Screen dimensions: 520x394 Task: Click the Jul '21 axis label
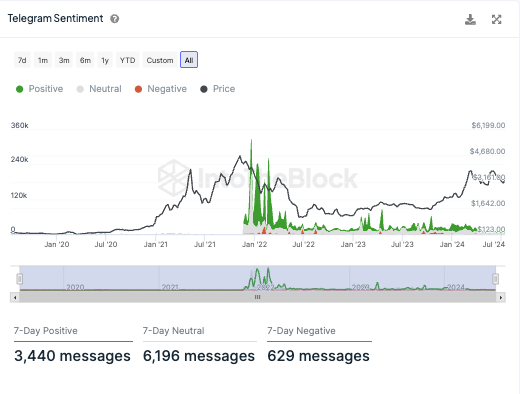click(205, 245)
